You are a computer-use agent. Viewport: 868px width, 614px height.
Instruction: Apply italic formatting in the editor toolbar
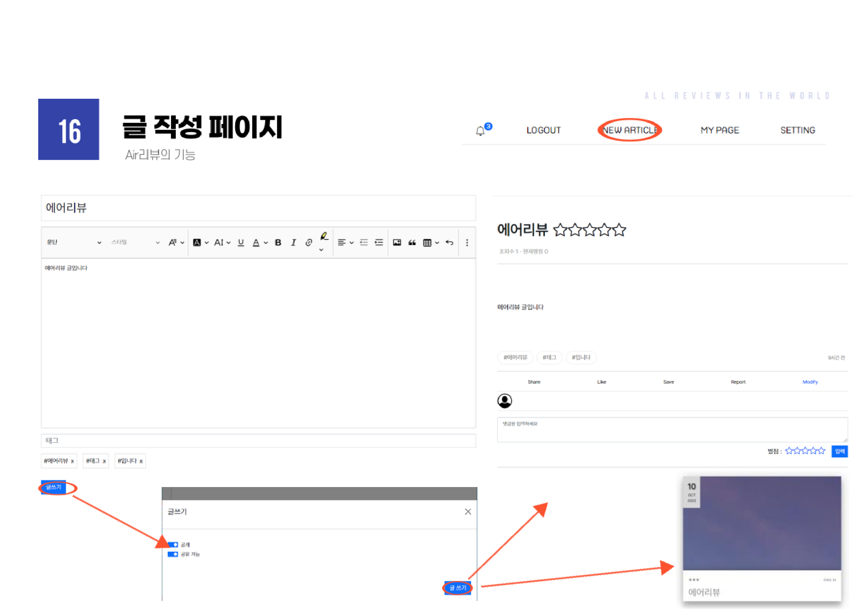tap(293, 243)
